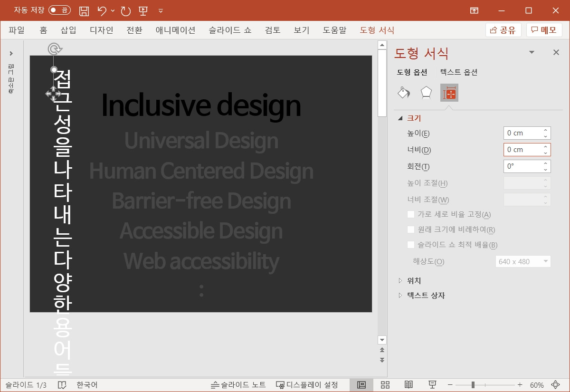This screenshot has width=570, height=392.
Task: Check the lock aspect ratio checkbox
Action: [x=411, y=214]
